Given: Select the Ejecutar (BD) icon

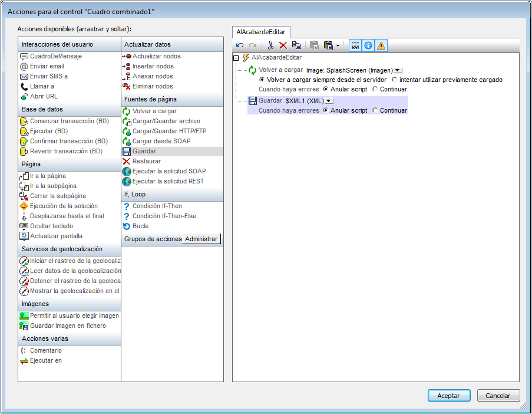Looking at the screenshot, I should [x=24, y=132].
